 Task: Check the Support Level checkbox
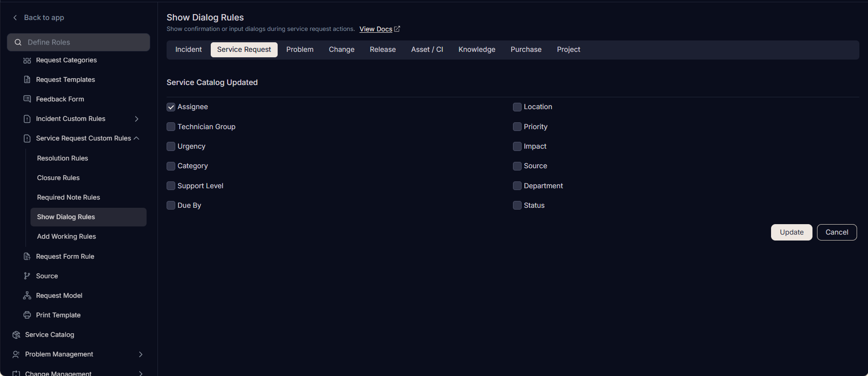[171, 186]
